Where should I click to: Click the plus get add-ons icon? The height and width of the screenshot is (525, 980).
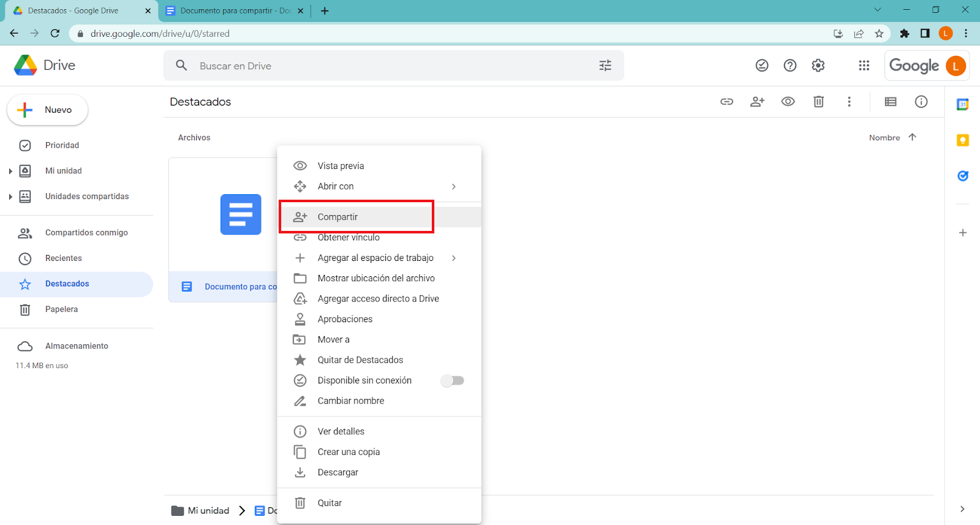[x=963, y=233]
